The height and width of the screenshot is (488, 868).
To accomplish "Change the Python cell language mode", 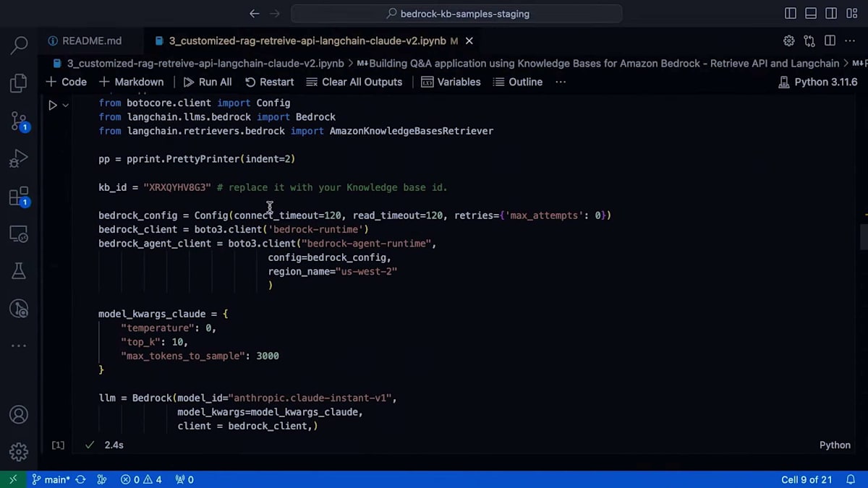I will [835, 445].
